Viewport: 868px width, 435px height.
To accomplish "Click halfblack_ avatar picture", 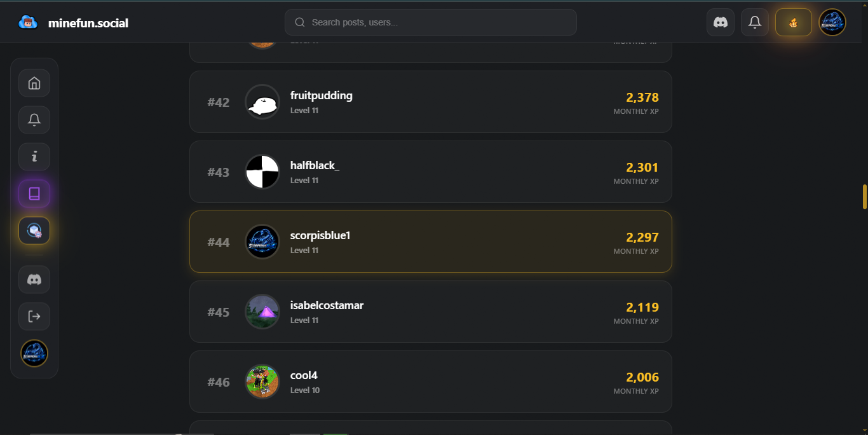I will tap(262, 172).
